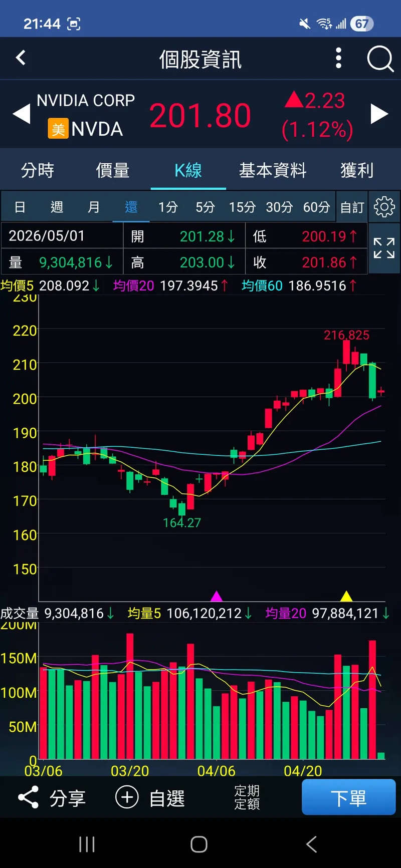Select 日 daily candlestick period
This screenshot has width=401, height=868.
click(x=20, y=207)
